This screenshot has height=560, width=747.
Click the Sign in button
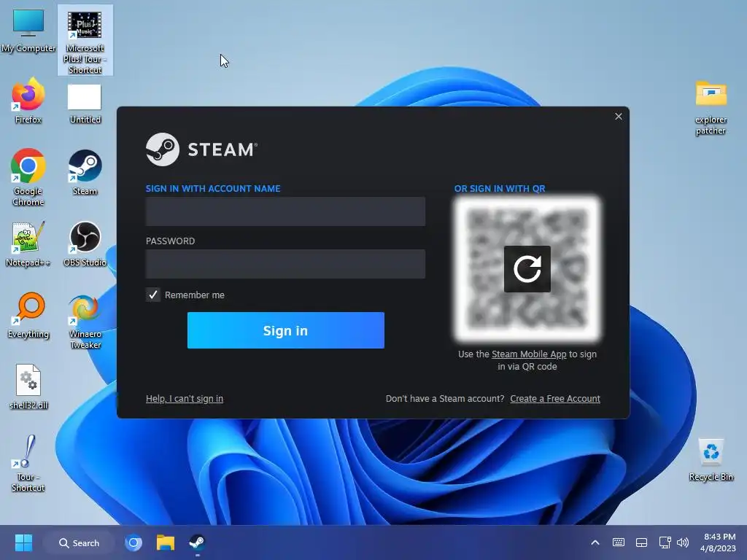pos(286,330)
